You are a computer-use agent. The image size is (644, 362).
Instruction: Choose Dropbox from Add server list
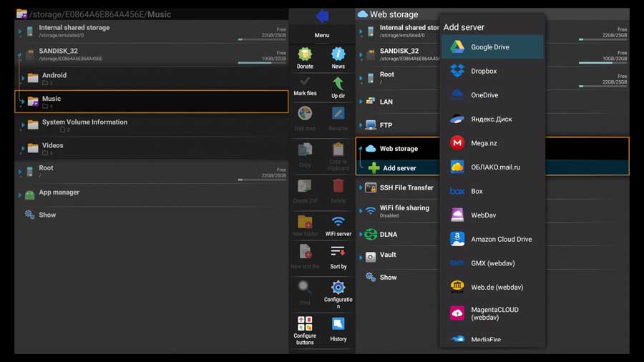492,71
